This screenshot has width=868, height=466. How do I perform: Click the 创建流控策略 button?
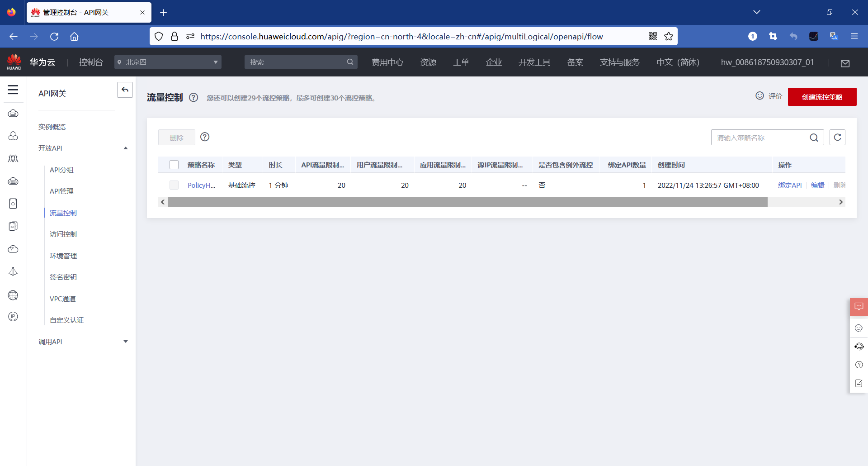point(822,97)
